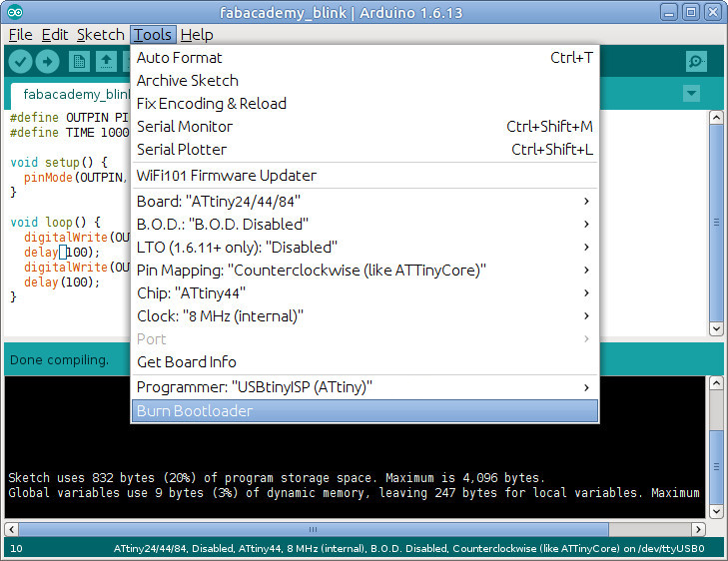The image size is (728, 561).
Task: Click line number 10 in status bar
Action: point(16,548)
